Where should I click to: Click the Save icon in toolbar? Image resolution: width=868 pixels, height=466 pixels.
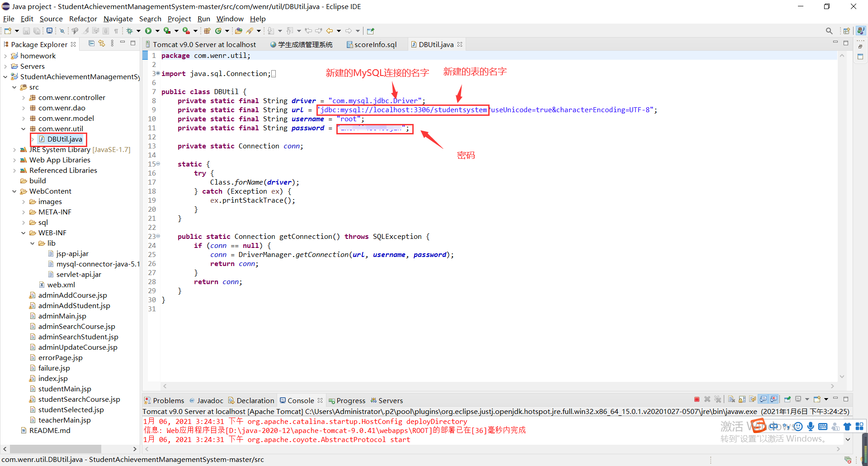click(26, 31)
